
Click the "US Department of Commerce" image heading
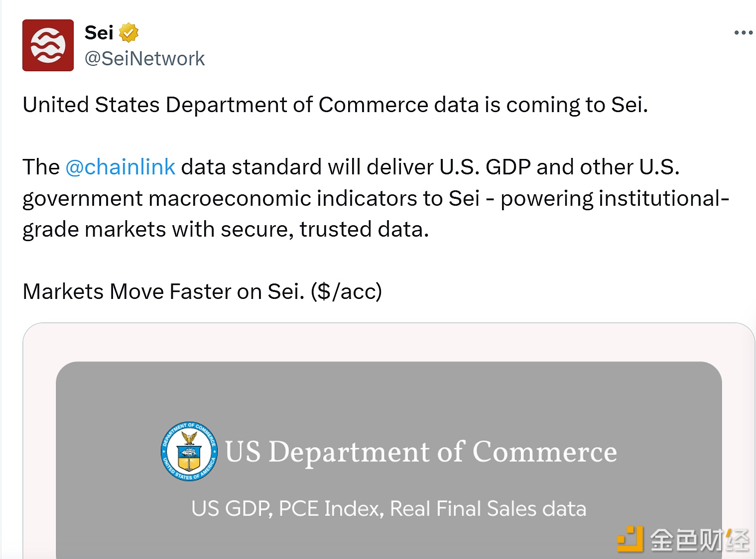pyautogui.click(x=421, y=452)
